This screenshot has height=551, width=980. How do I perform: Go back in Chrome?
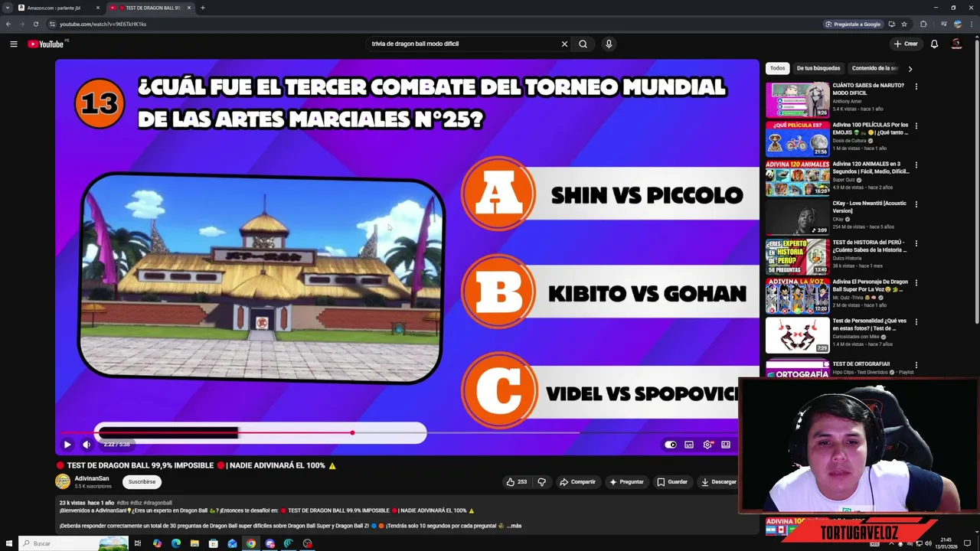coord(8,24)
